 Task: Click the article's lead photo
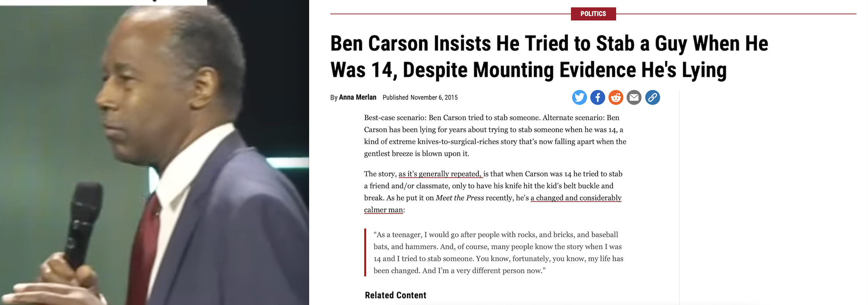point(155,152)
